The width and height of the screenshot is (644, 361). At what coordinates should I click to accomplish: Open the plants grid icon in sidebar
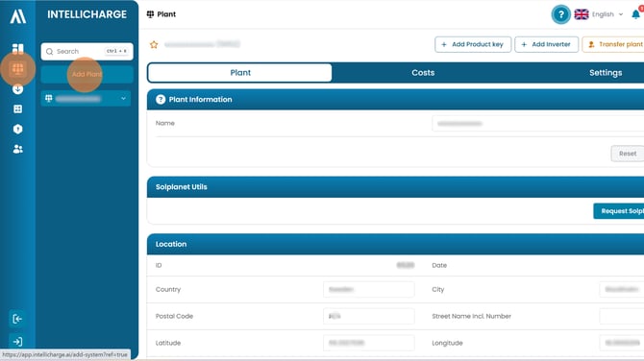17,69
